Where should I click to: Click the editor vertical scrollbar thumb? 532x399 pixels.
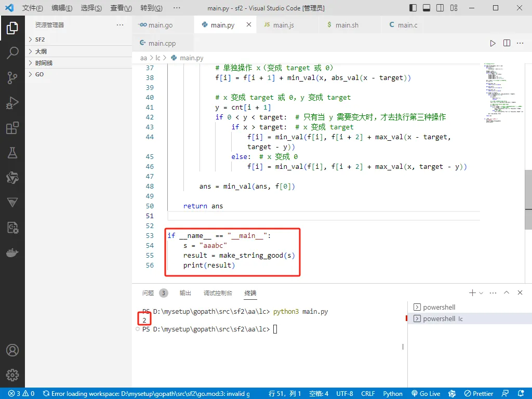pos(528,199)
